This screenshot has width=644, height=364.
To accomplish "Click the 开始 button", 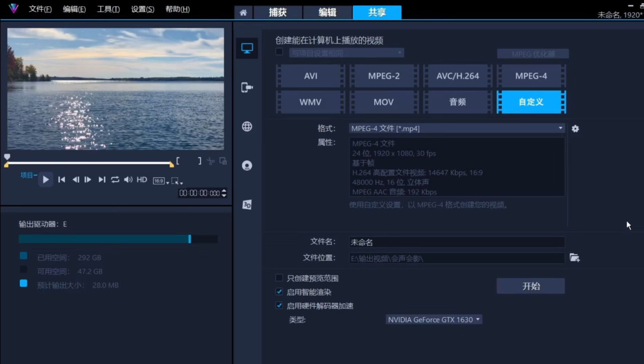I will coord(530,286).
